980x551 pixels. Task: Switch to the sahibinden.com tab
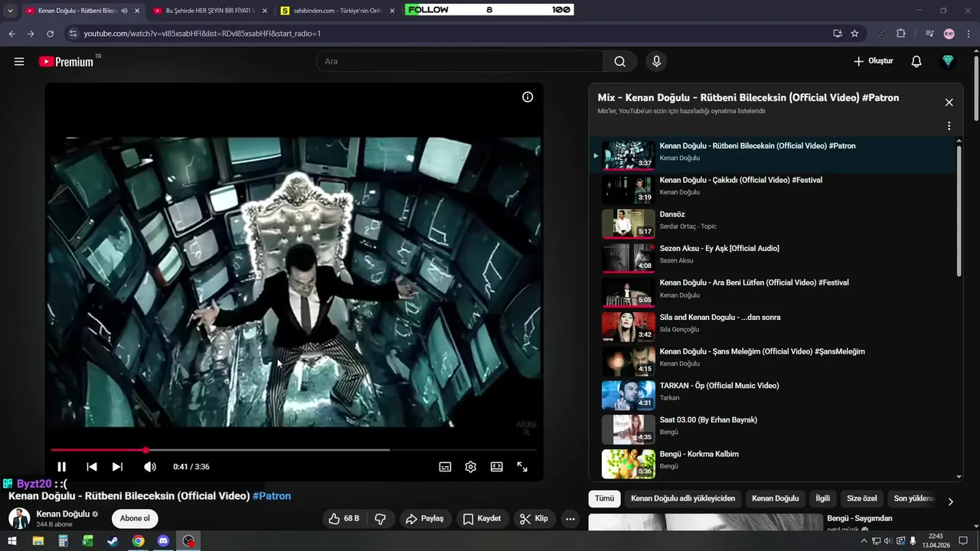337,11
